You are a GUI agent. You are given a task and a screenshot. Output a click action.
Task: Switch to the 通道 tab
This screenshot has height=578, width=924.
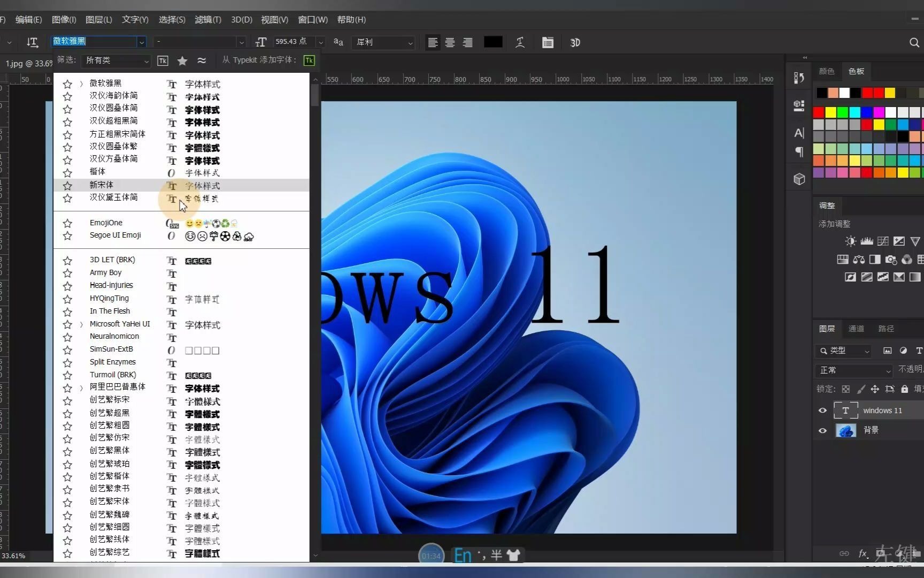856,329
